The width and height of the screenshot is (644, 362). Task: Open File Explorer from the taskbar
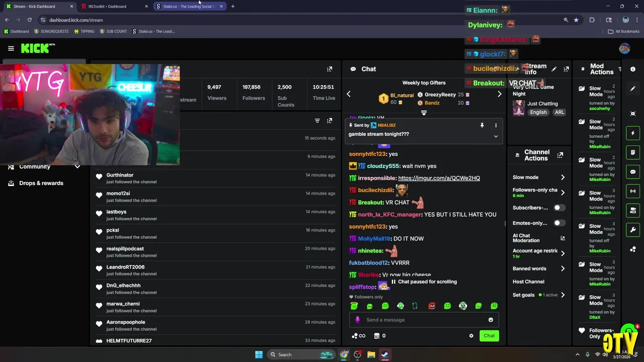(371, 354)
